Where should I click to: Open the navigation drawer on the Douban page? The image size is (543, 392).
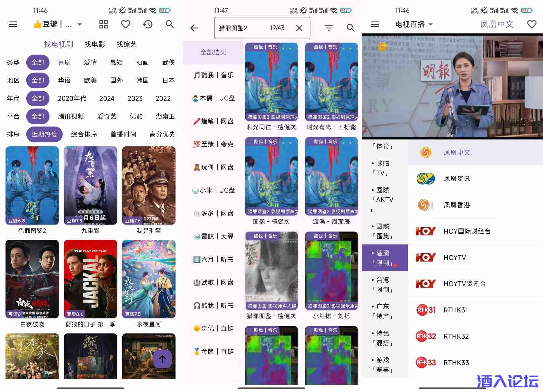pyautogui.click(x=13, y=24)
